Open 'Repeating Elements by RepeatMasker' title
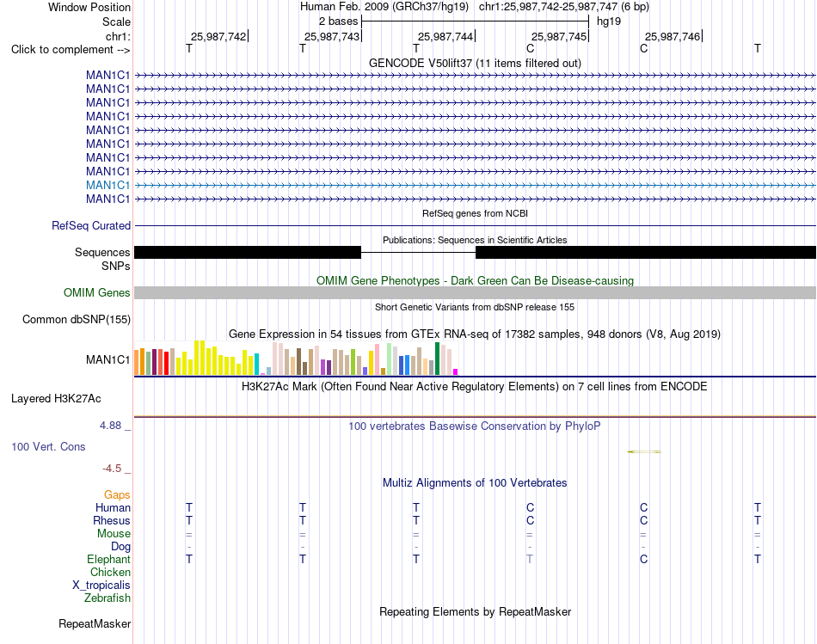 475,611
